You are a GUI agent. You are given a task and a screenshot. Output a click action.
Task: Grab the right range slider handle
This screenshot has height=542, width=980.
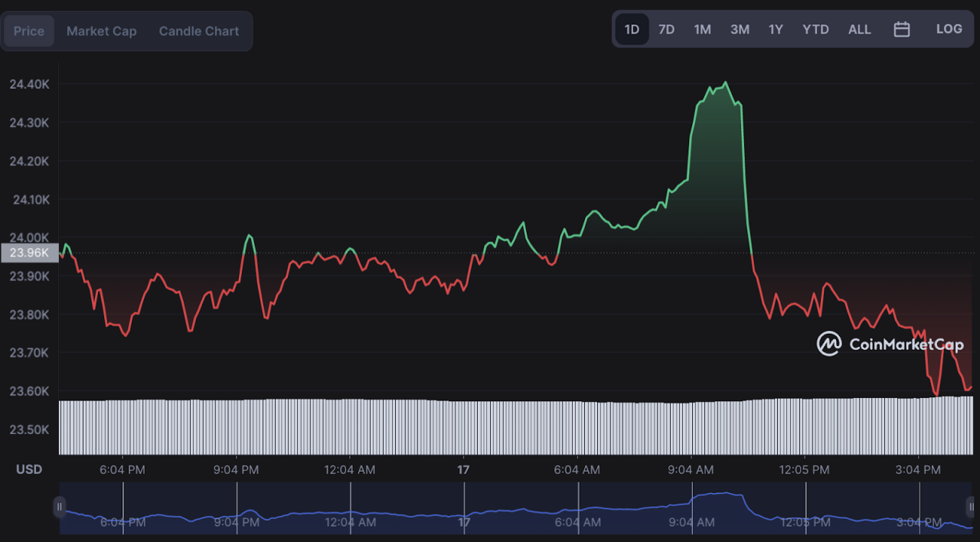(971, 507)
